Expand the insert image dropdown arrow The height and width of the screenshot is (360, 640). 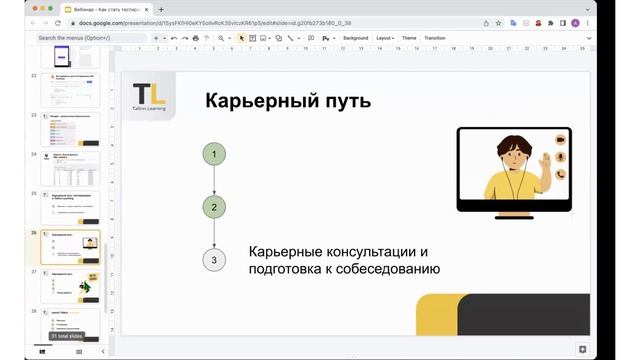270,38
